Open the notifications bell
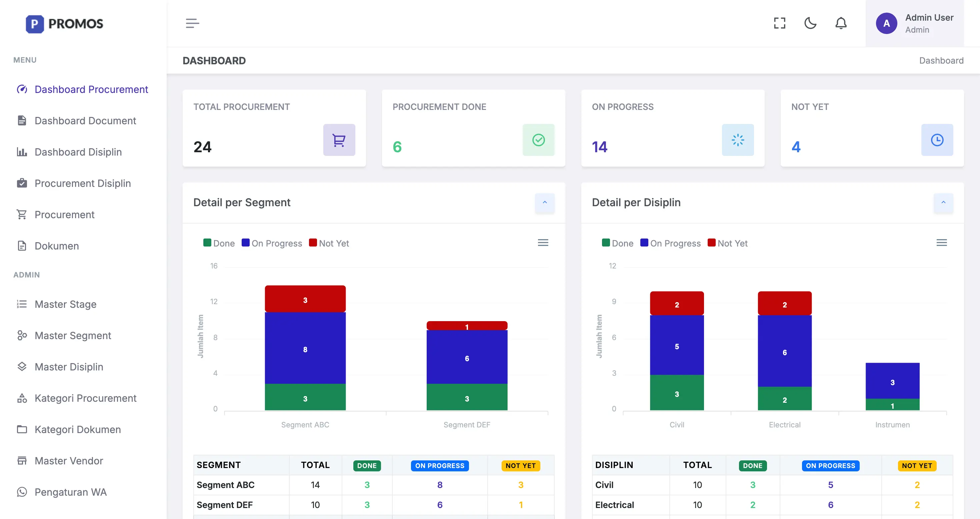 (x=841, y=23)
